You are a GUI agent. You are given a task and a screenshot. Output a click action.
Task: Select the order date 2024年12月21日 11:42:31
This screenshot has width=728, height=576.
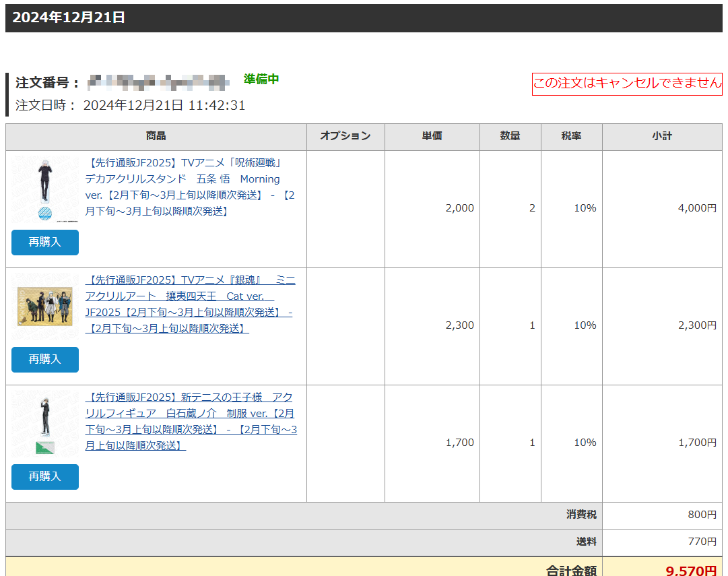(x=164, y=106)
